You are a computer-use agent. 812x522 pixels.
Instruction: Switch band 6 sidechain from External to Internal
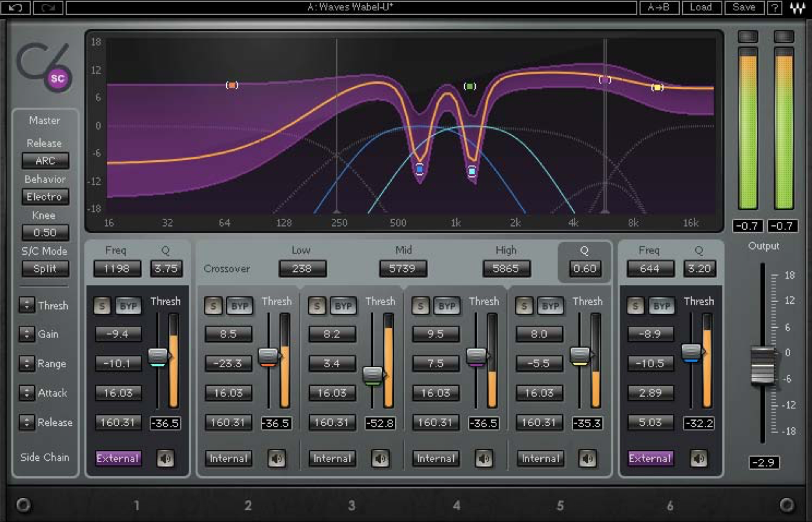(x=651, y=458)
